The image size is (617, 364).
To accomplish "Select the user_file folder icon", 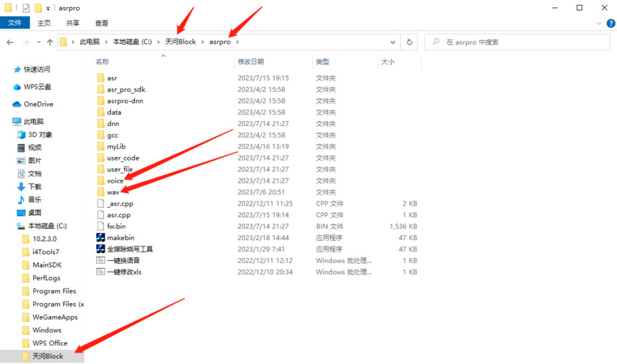I will tap(100, 169).
